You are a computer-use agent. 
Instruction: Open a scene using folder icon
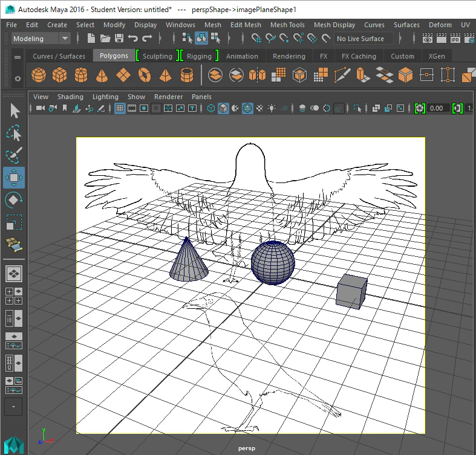pyautogui.click(x=105, y=39)
